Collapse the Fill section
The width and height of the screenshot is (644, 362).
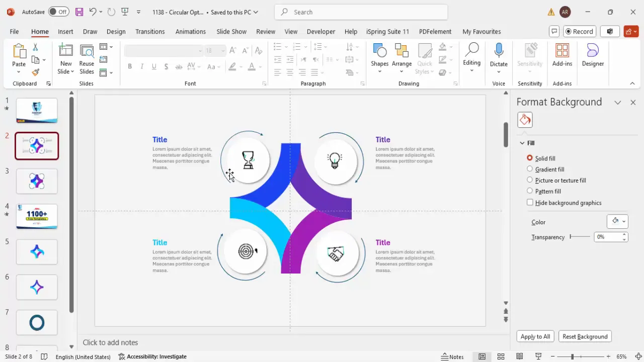pos(522,143)
